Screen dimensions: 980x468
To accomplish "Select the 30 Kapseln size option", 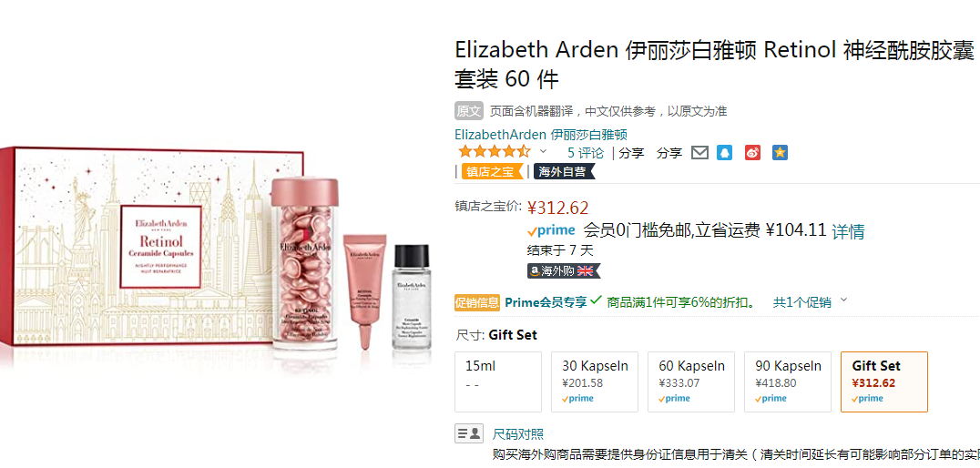I will point(595,382).
